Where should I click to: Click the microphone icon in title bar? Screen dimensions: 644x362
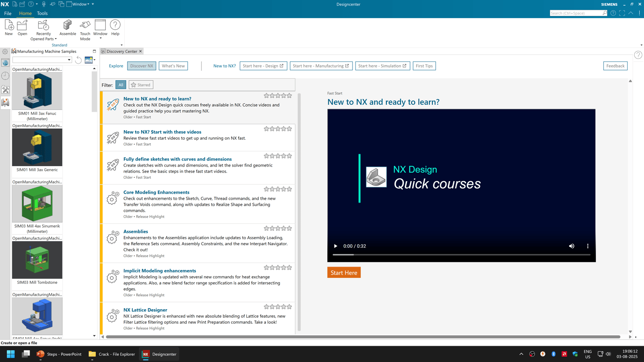tap(44, 4)
